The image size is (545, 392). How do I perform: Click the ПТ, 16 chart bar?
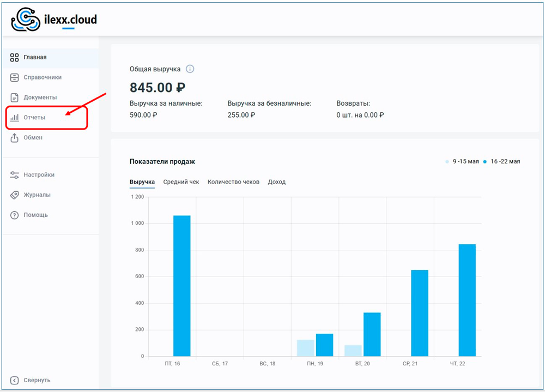[x=181, y=286]
